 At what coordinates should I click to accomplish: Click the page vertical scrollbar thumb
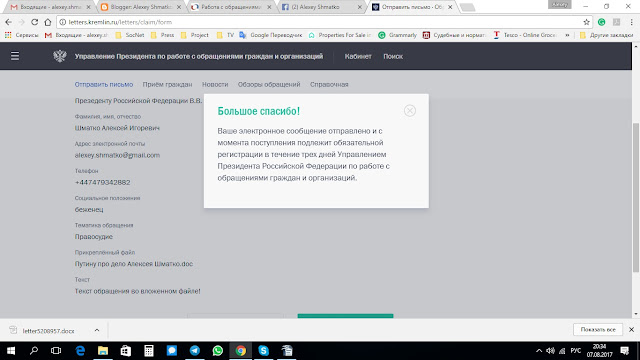(636, 197)
